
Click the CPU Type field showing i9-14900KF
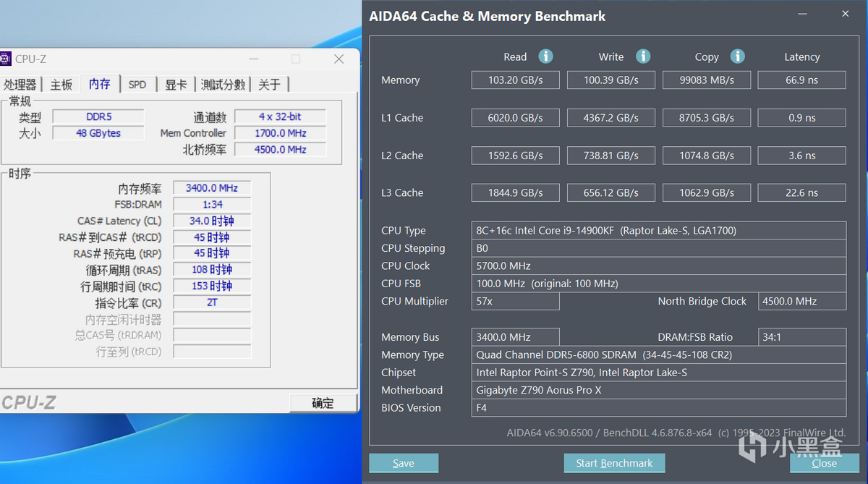tap(658, 231)
